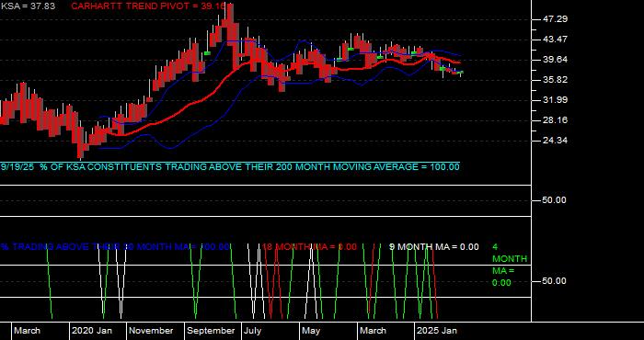Click the 28.16 price axis value

[x=555, y=120]
